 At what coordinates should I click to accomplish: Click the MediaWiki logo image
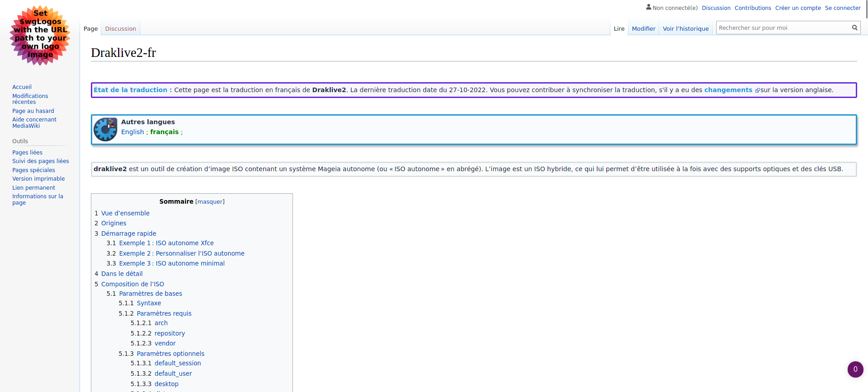click(40, 35)
